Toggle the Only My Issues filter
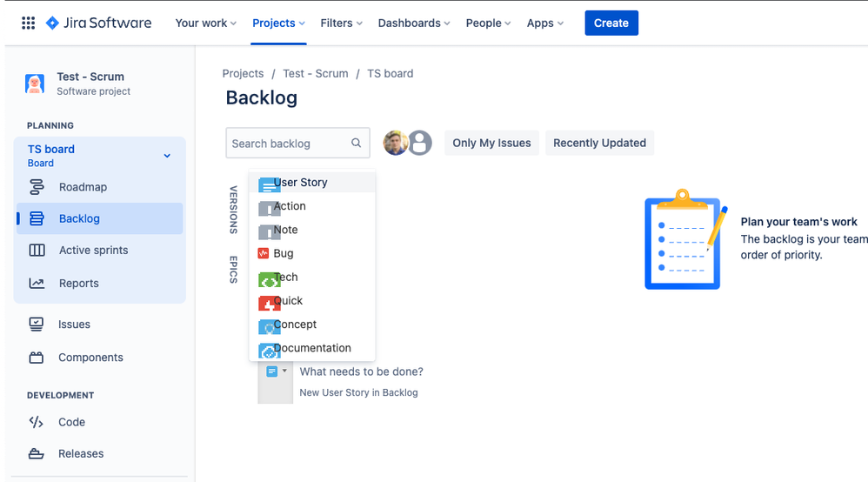Viewport: 868px width, 482px height. [491, 143]
